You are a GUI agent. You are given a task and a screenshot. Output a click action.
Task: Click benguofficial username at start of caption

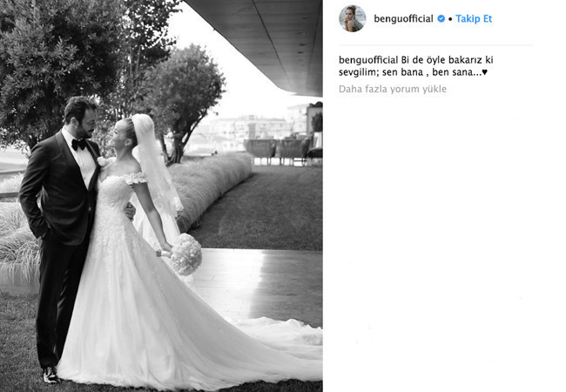(x=368, y=60)
